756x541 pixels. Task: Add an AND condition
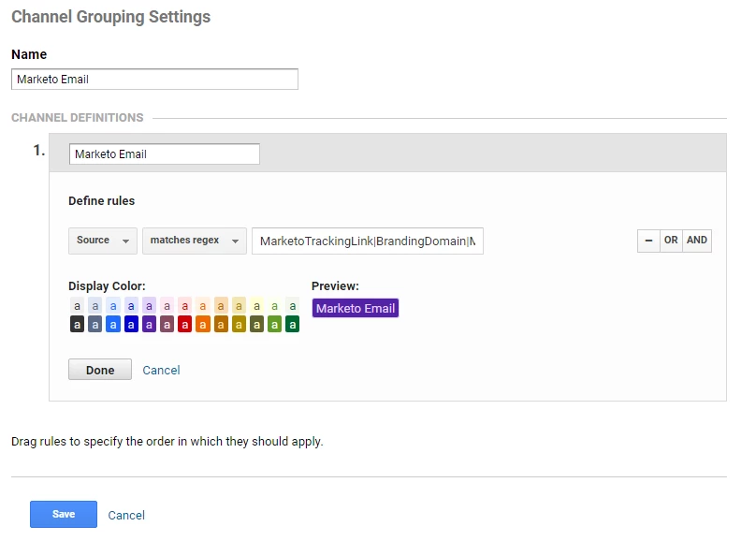point(697,241)
